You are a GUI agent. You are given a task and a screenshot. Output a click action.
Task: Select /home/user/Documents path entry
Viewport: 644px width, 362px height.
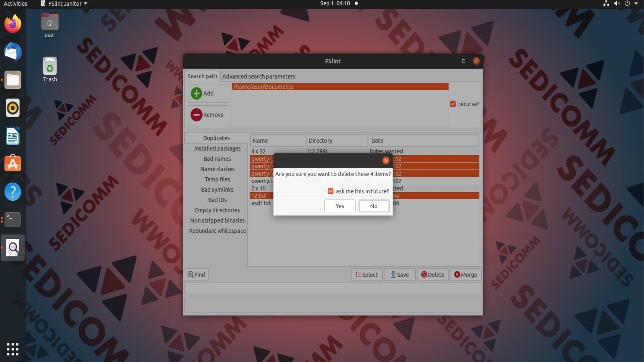tap(340, 87)
